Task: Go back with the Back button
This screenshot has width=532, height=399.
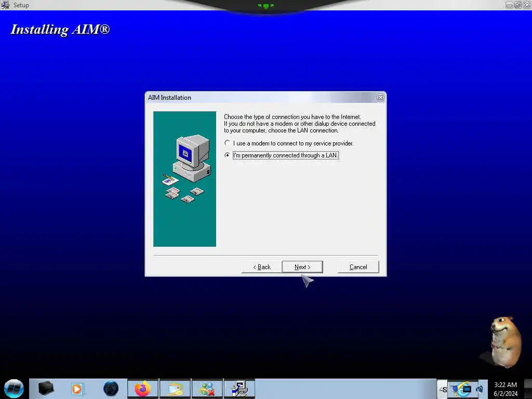Action: 262,267
